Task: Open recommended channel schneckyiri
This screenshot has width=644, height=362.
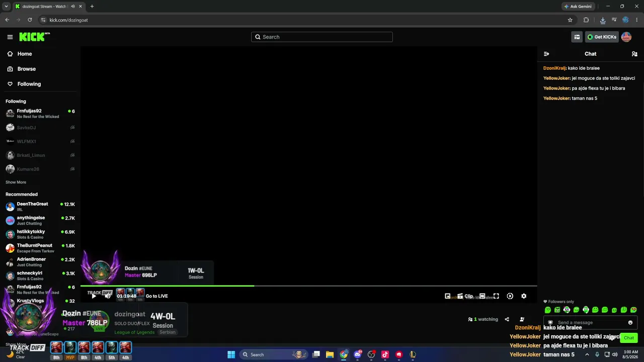Action: [40, 276]
